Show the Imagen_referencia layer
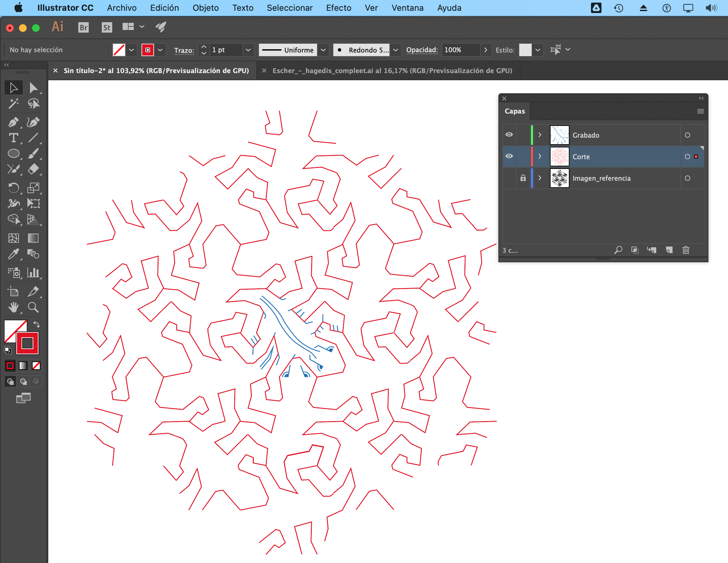728x563 pixels. [x=509, y=178]
